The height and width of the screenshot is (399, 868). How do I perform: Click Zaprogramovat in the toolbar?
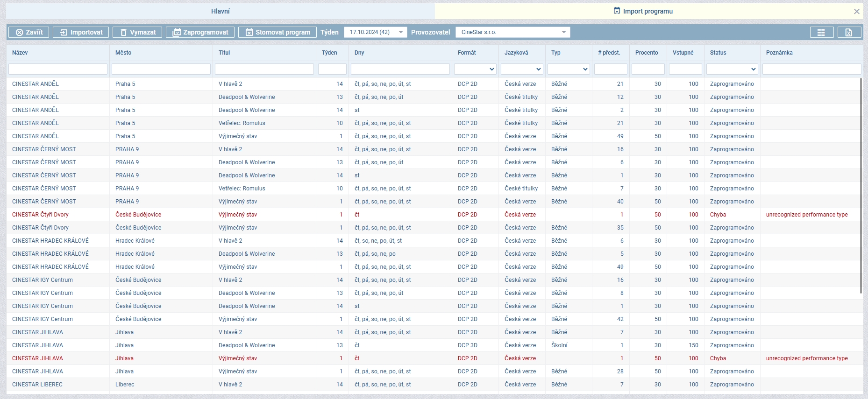coord(200,32)
